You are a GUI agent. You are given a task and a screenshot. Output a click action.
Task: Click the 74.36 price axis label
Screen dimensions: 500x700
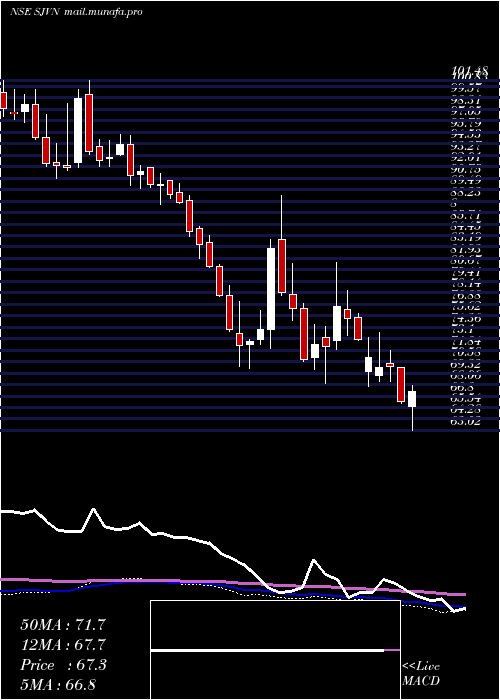pyautogui.click(x=466, y=319)
